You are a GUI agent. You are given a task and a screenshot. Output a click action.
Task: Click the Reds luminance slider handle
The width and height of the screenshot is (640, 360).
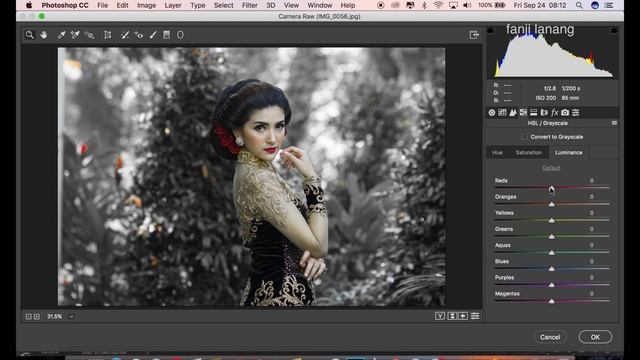(551, 188)
